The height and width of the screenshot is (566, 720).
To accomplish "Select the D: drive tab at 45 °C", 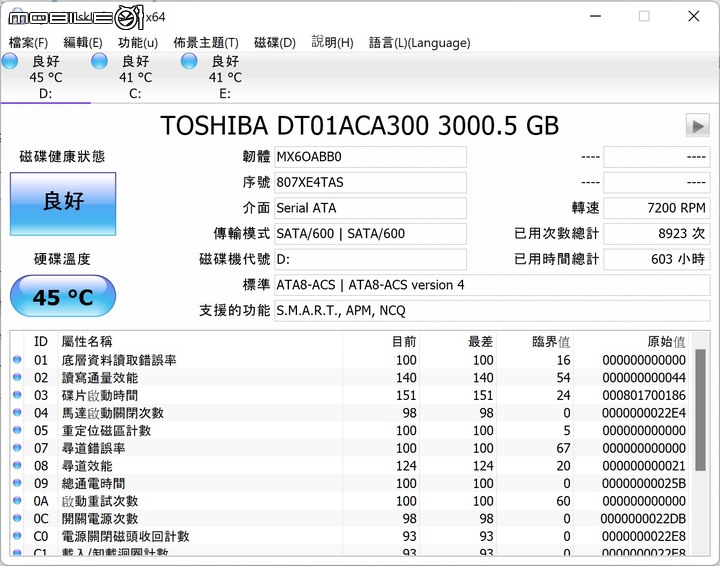I will tap(45, 77).
